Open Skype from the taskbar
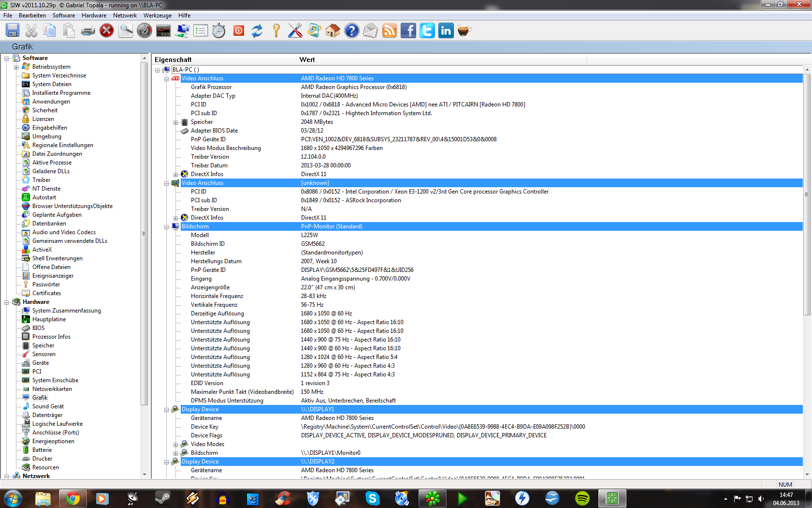This screenshot has height=508, width=812. (372, 498)
